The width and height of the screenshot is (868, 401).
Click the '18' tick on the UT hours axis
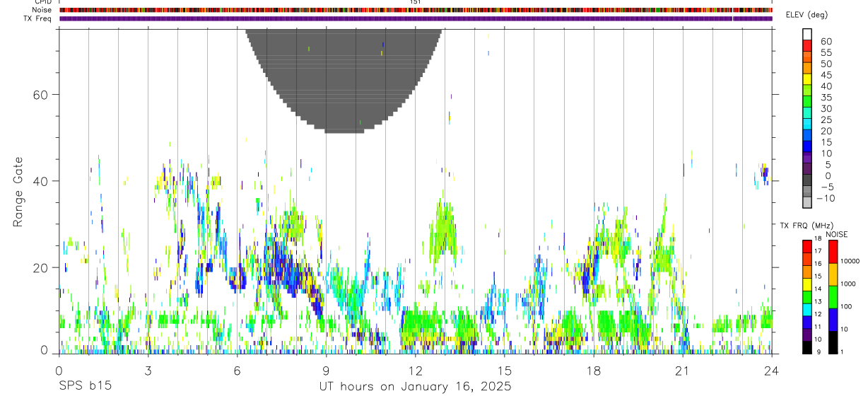[x=594, y=370]
